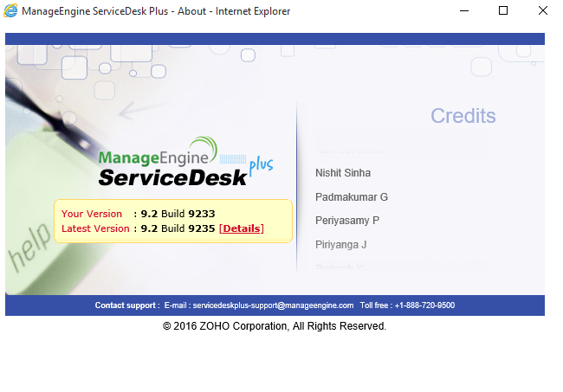
Task: Select the name Nishit Sinha
Action: 343,173
